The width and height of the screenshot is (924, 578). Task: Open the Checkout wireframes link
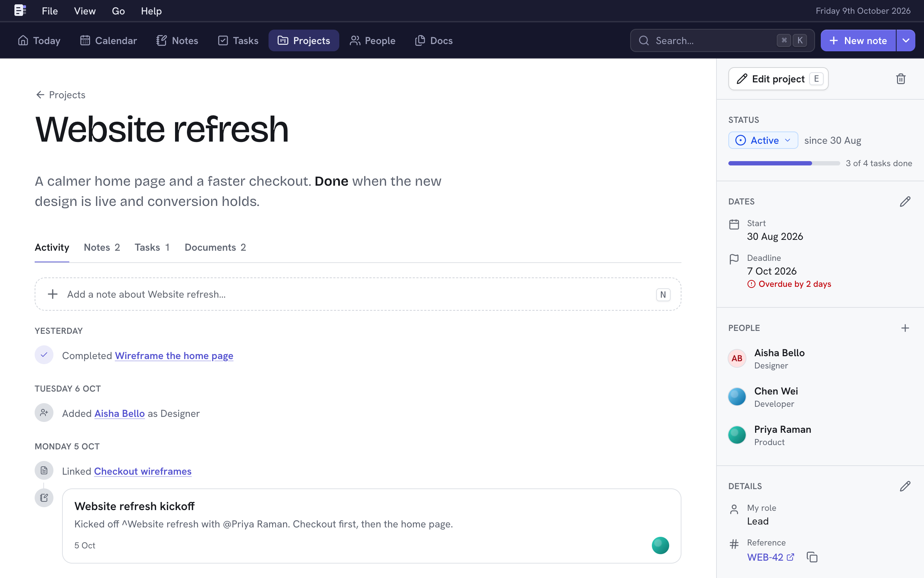[143, 471]
